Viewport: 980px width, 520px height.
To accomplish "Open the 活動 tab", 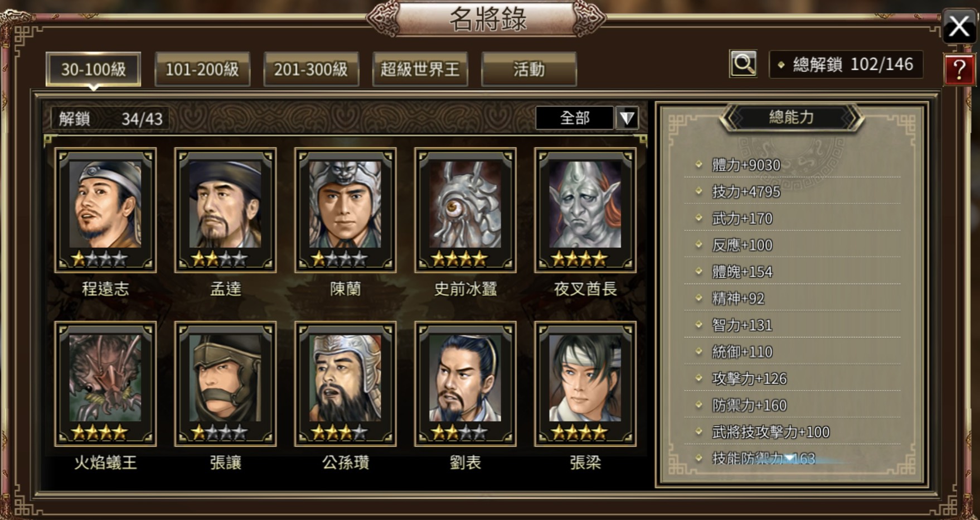I will pos(528,69).
